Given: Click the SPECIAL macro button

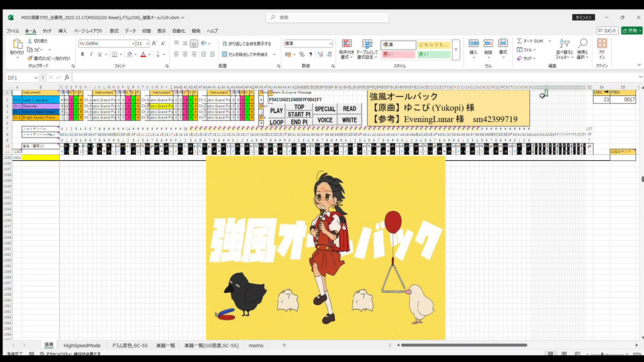Looking at the screenshot, I should point(325,109).
